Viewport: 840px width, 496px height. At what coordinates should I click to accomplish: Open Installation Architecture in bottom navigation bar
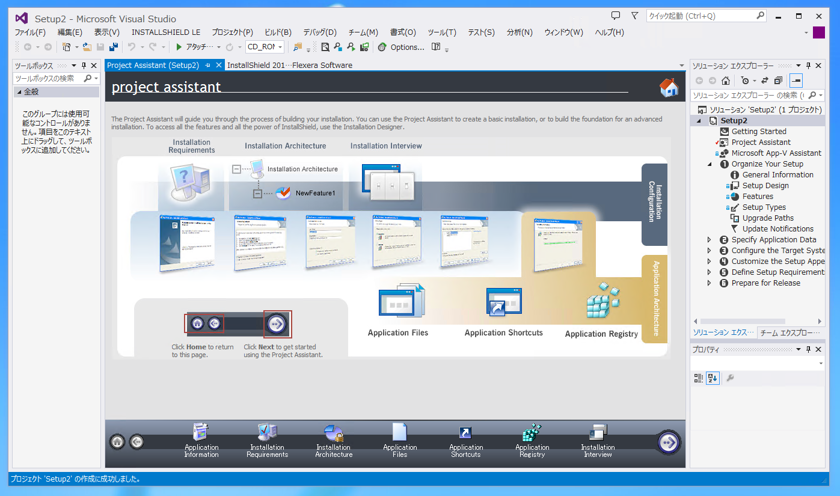333,440
